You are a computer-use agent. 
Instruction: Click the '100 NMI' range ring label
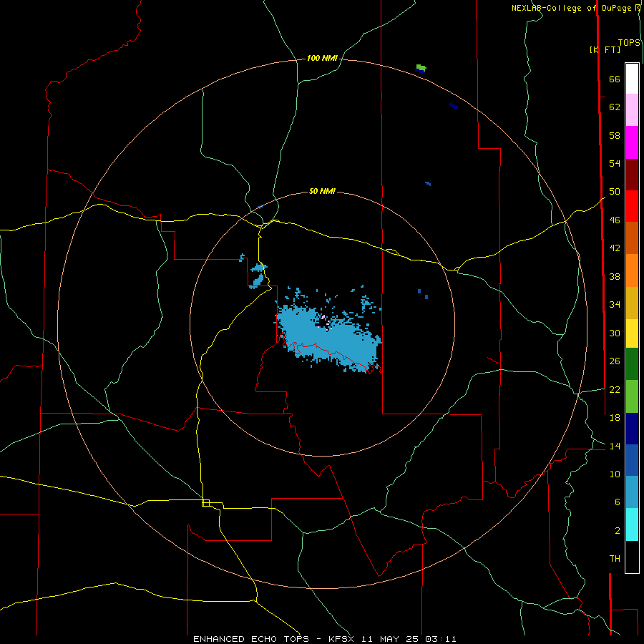(x=322, y=59)
